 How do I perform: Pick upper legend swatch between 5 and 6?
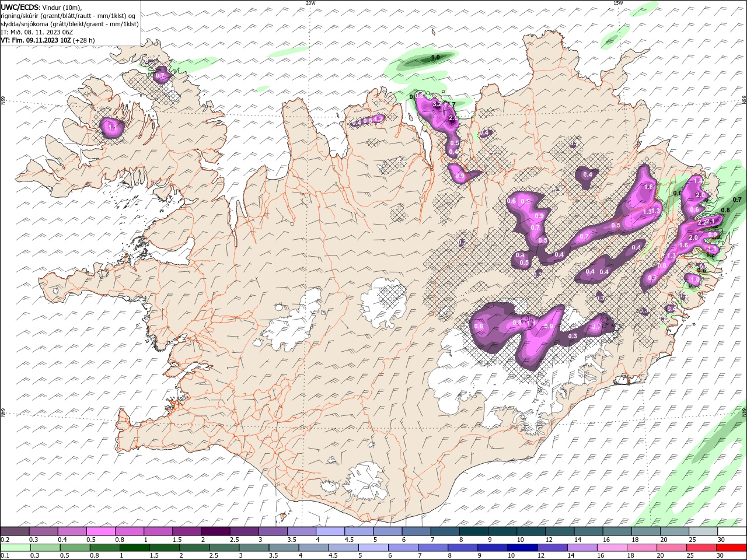point(388,531)
